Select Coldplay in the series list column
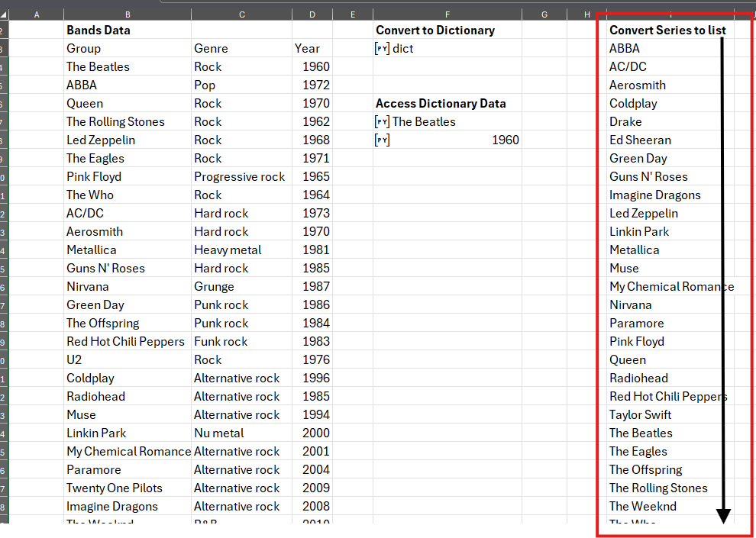The height and width of the screenshot is (538, 756). pos(670,103)
